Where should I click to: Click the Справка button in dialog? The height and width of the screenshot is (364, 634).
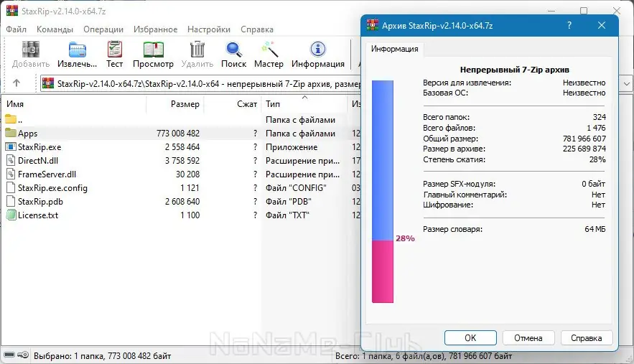(587, 337)
